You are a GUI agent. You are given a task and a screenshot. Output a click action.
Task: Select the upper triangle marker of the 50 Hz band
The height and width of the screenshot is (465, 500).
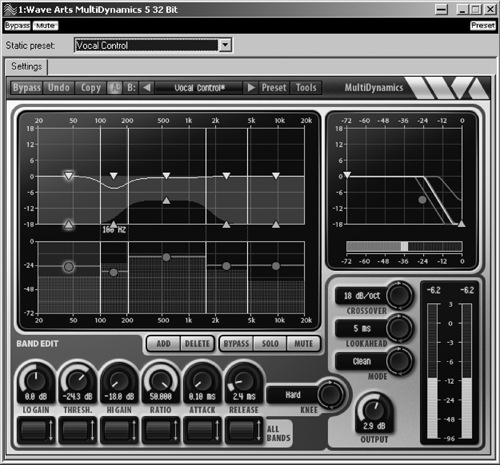coord(69,176)
